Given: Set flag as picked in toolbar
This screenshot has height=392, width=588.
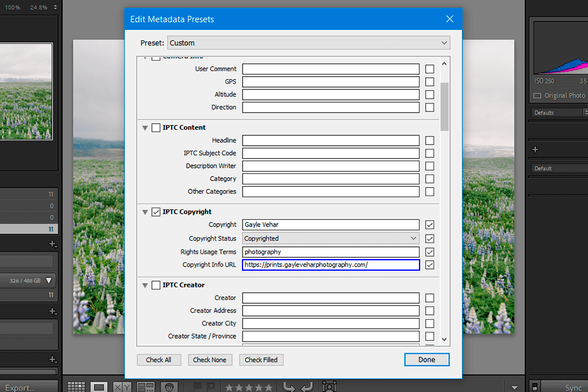Looking at the screenshot, I should (198, 386).
